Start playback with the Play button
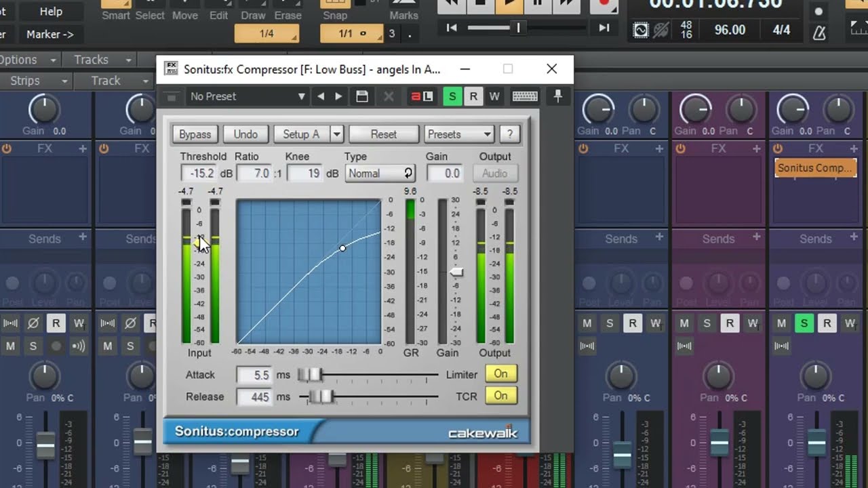 (509, 5)
